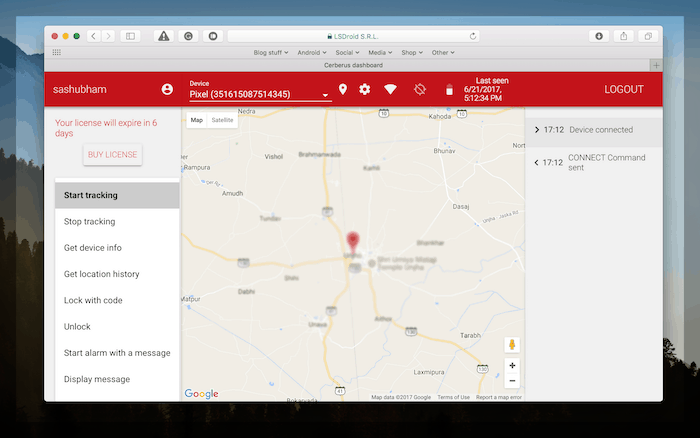Click the Safari address bar LSDroid S.R.L.
Screen dimensions: 700x438
354,36
